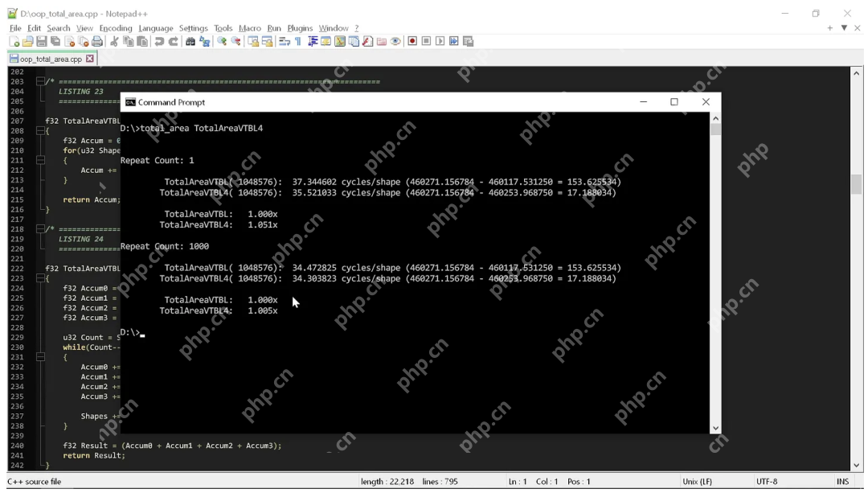Collapse the comment fold at line 203
868x493 pixels.
click(x=40, y=82)
